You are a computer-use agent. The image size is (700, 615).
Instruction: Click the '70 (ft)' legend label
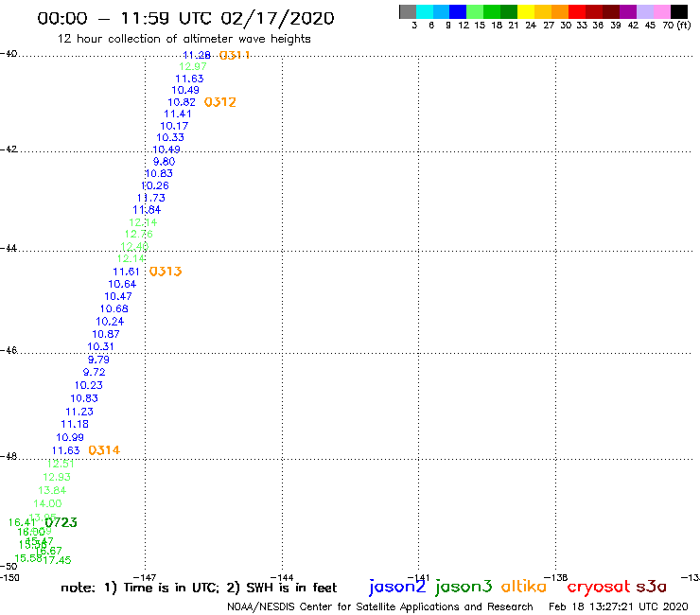676,26
